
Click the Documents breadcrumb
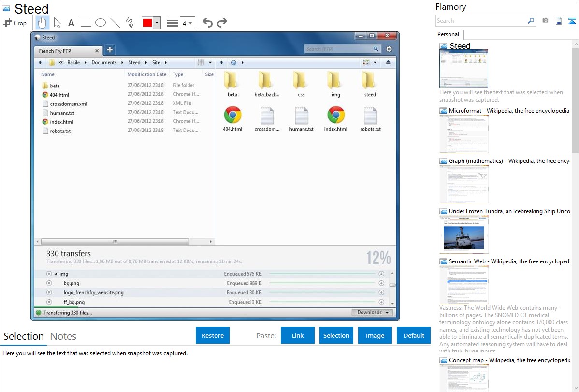[x=104, y=62]
